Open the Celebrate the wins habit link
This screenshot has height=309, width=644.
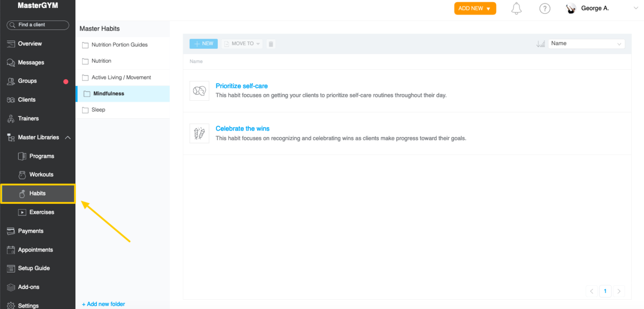tap(242, 129)
